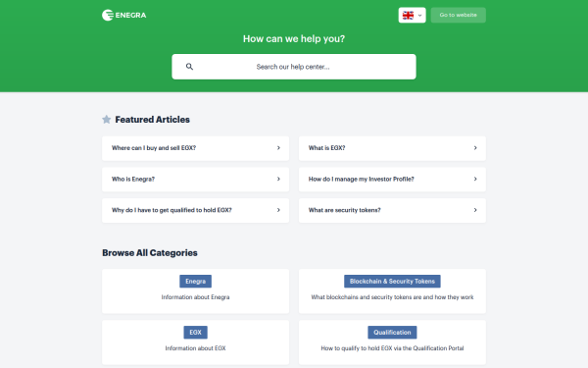Open the language dropdown arrow
This screenshot has width=588, height=368.
[419, 16]
